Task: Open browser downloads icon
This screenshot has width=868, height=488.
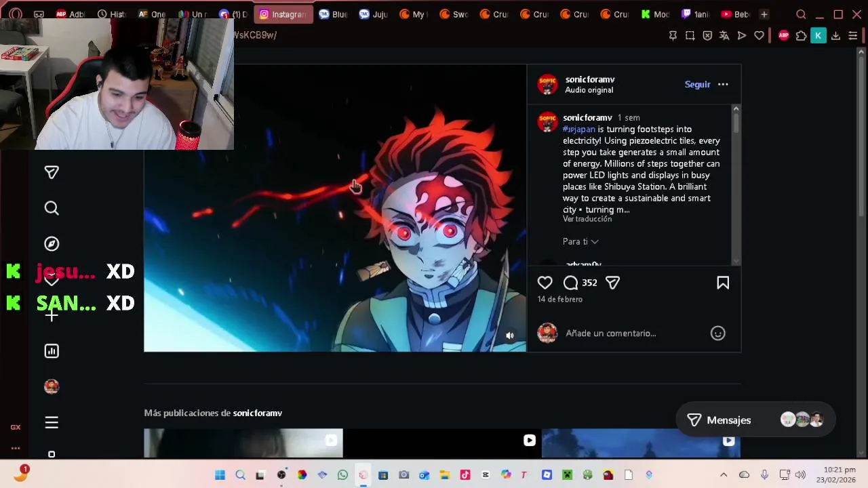Action: pyautogui.click(x=835, y=35)
